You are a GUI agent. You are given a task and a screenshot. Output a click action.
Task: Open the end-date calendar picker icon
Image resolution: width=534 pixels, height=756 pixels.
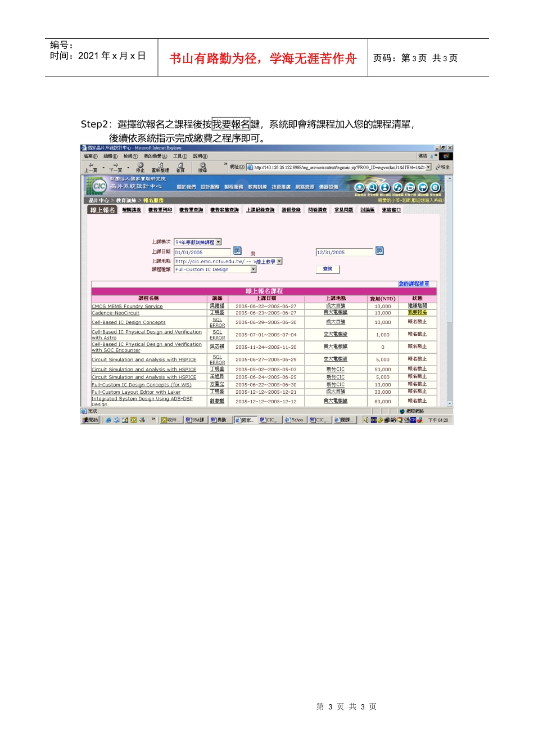(379, 251)
